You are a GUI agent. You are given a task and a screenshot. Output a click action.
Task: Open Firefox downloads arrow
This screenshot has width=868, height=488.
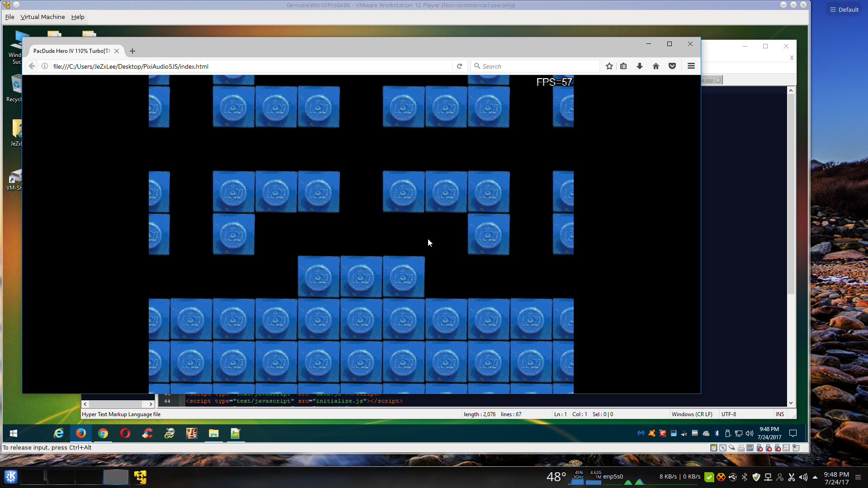(x=640, y=66)
